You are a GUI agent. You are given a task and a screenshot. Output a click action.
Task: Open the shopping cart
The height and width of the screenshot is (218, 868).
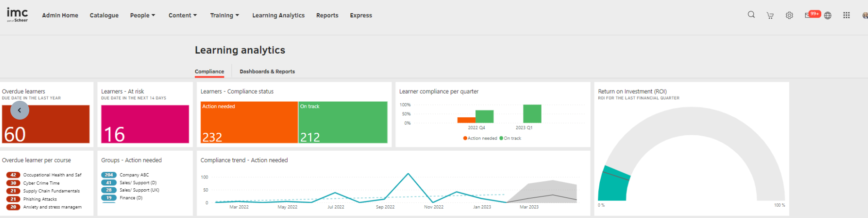coord(770,16)
